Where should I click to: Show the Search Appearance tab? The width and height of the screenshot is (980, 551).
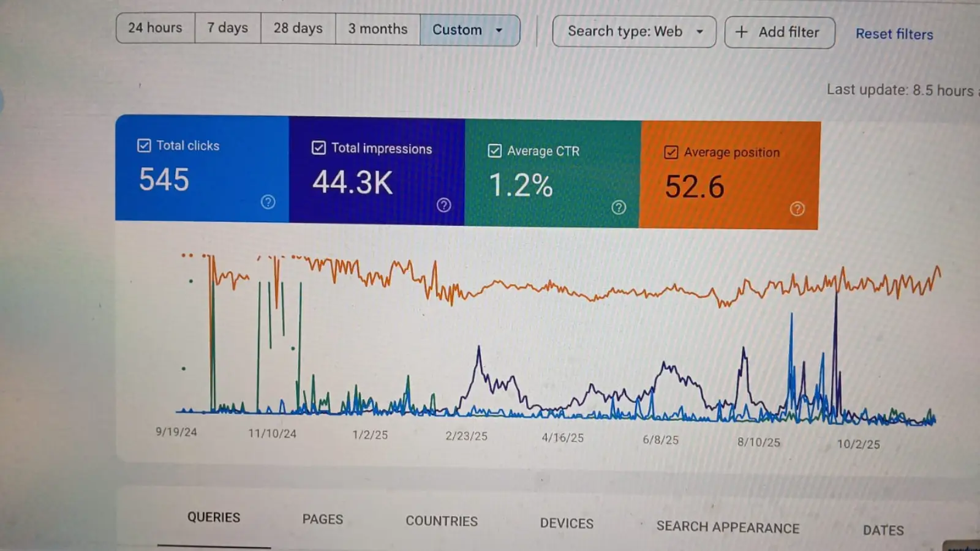point(728,527)
